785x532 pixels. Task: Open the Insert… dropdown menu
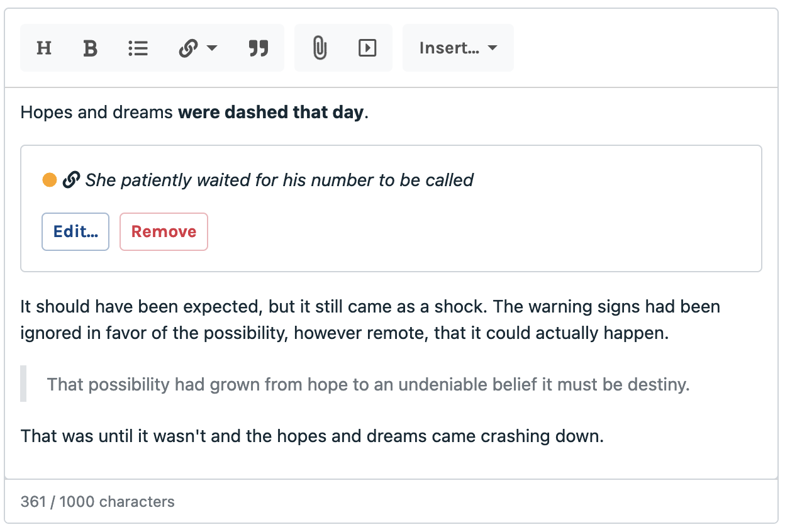pyautogui.click(x=458, y=48)
